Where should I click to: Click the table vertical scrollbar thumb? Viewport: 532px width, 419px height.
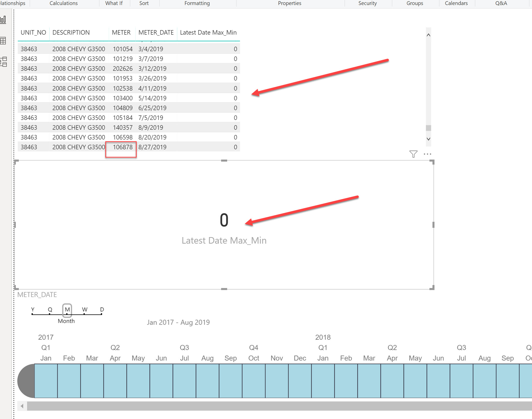(428, 128)
